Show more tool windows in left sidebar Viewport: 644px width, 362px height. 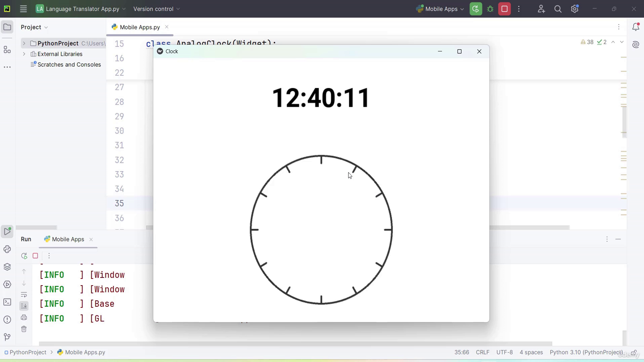tap(7, 67)
